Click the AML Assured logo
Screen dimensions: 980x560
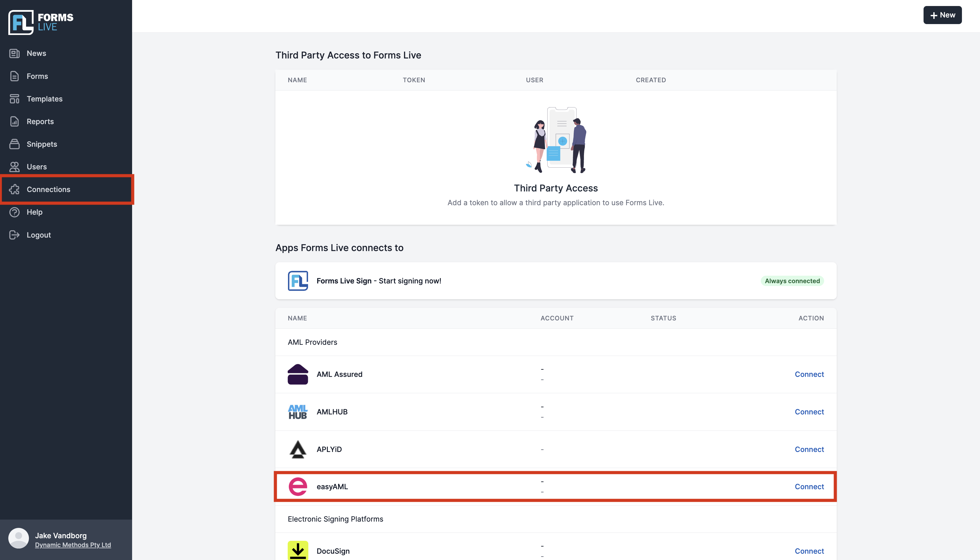[298, 374]
